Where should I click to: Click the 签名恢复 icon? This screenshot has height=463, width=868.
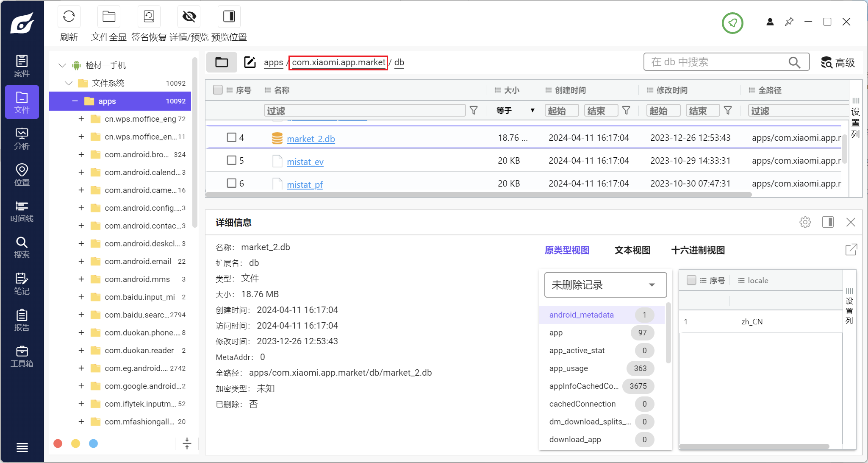[149, 17]
